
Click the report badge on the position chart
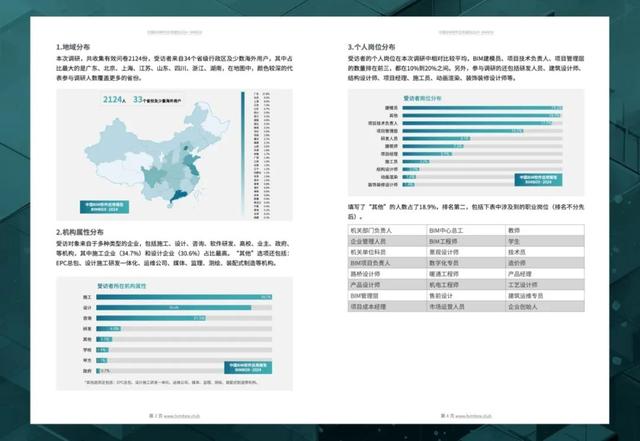(x=538, y=180)
